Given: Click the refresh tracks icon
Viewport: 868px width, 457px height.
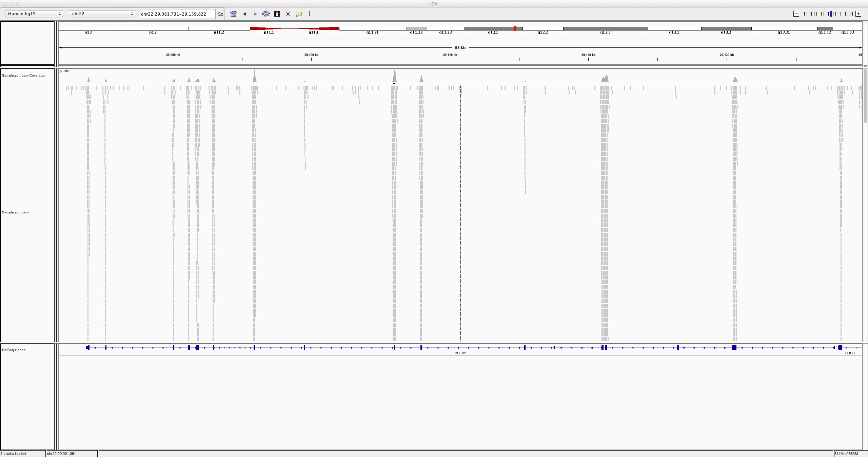Looking at the screenshot, I should click(266, 14).
